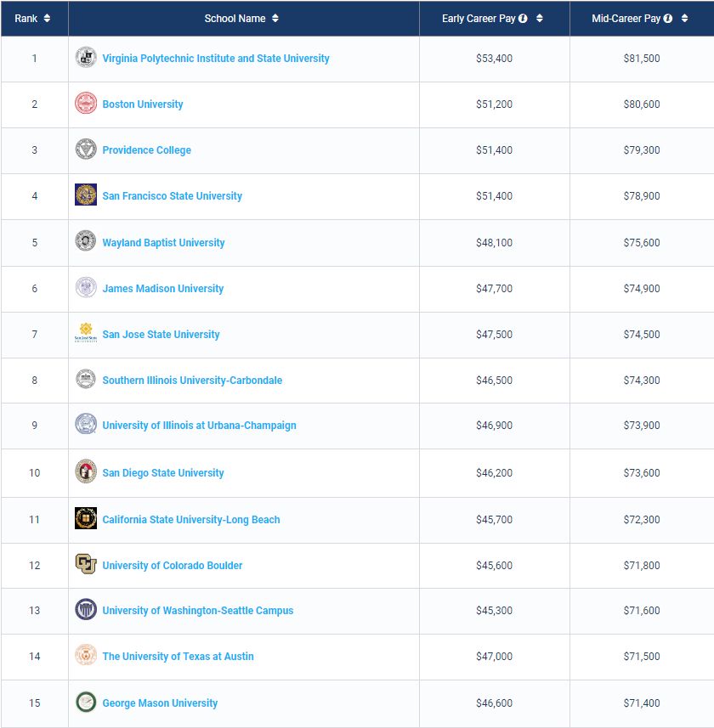Open the George Mason University link

tap(160, 703)
